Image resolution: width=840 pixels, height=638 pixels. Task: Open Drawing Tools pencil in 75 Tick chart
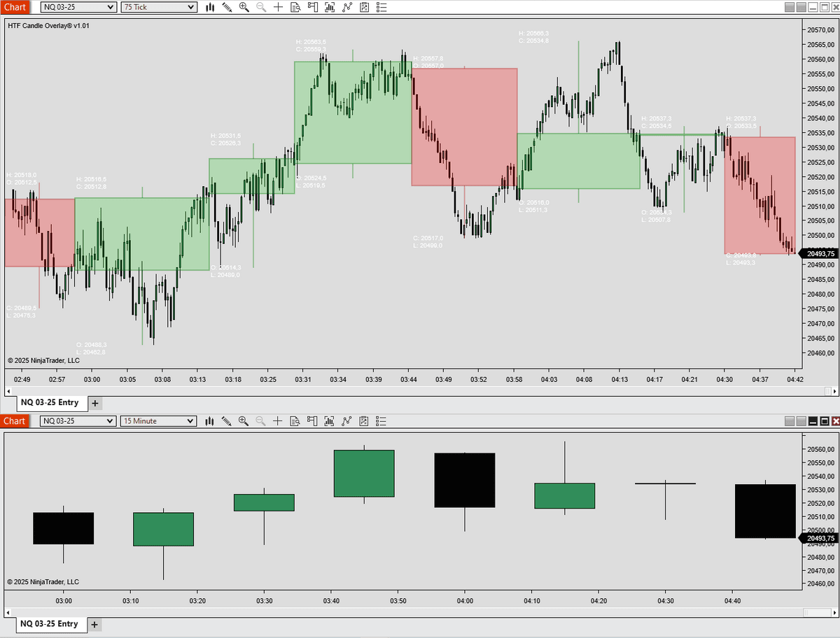coord(227,7)
